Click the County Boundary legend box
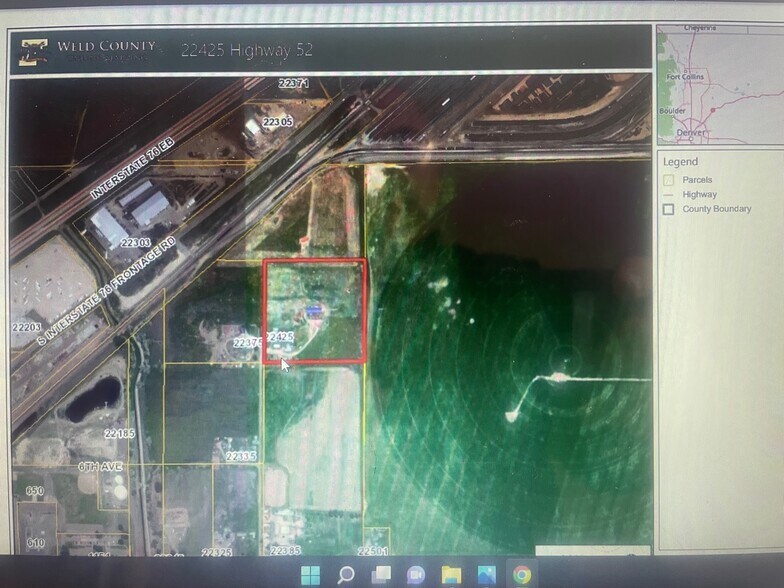This screenshot has height=588, width=784. pos(668,209)
